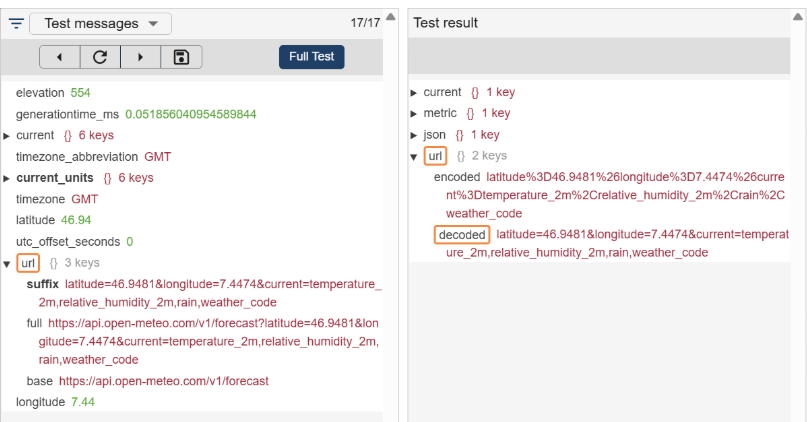This screenshot has height=422, width=807.
Task: Expand the current_units node
Action: coord(7,179)
